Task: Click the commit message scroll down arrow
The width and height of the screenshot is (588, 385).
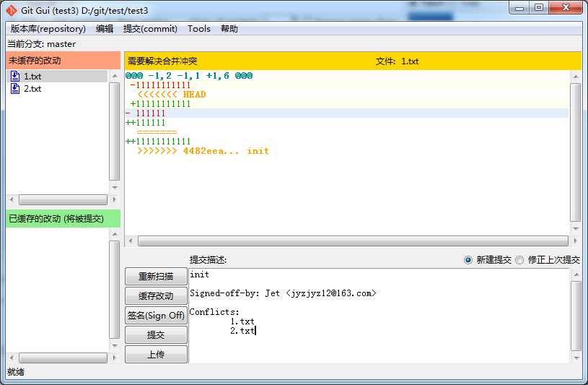Action: pyautogui.click(x=576, y=358)
